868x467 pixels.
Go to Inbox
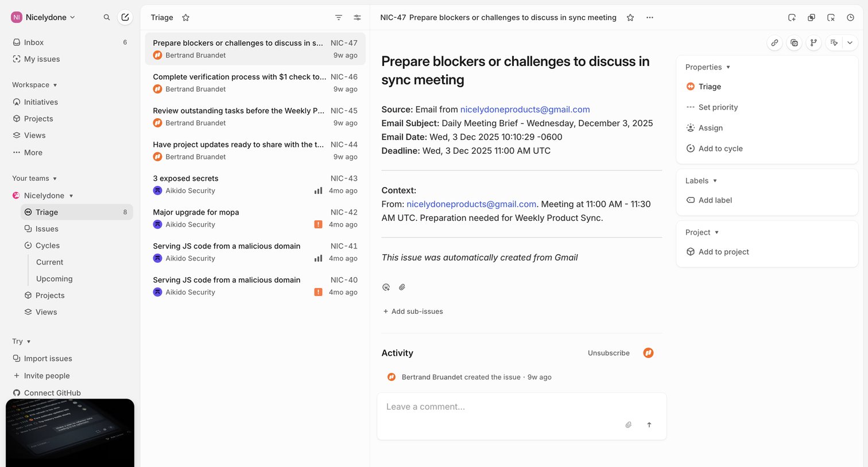[70, 42]
